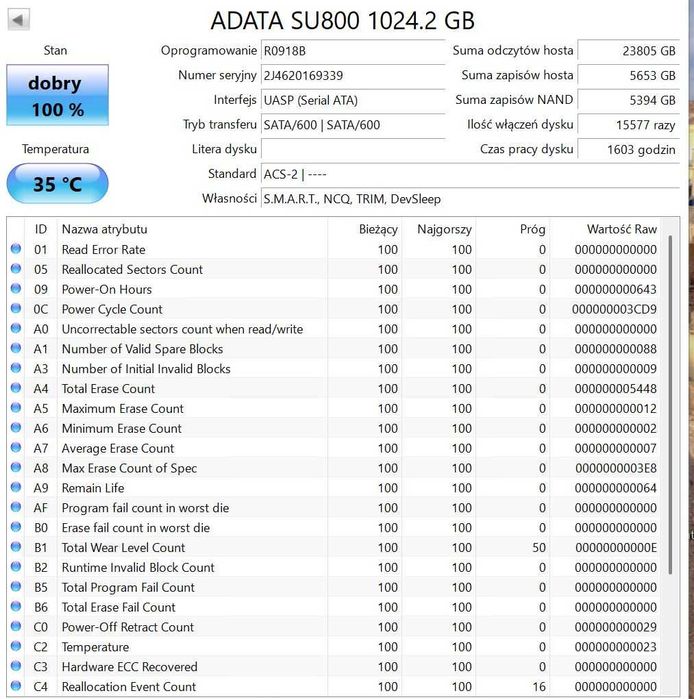The image size is (694, 699).
Task: Select the Total Erase Count raw value 000000005448
Action: tap(616, 389)
